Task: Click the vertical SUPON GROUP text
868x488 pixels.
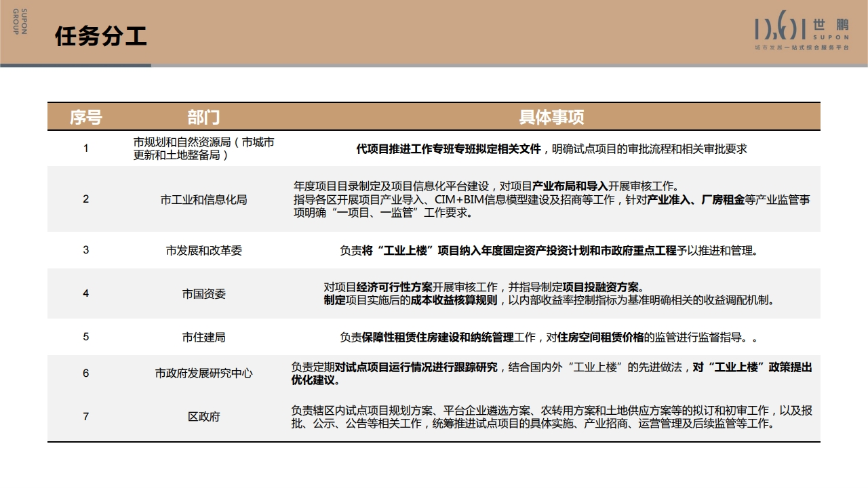Action: 19,20
